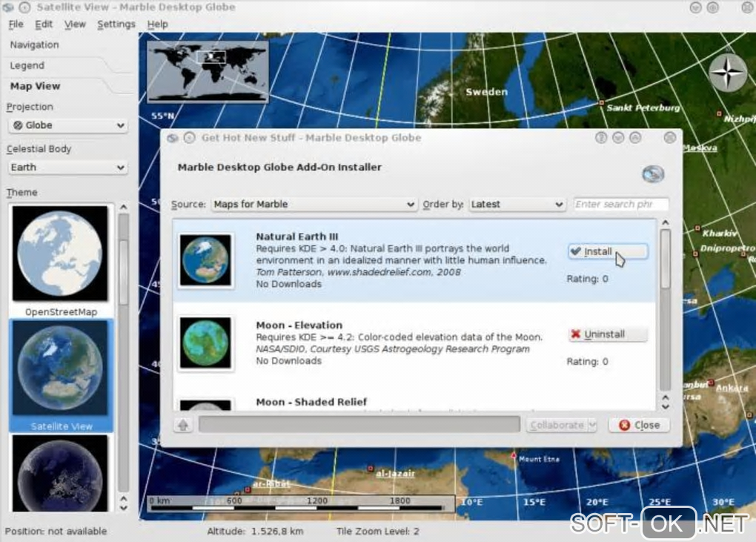The image size is (756, 542).
Task: Click the al-Jazair city label
Action: (395, 473)
